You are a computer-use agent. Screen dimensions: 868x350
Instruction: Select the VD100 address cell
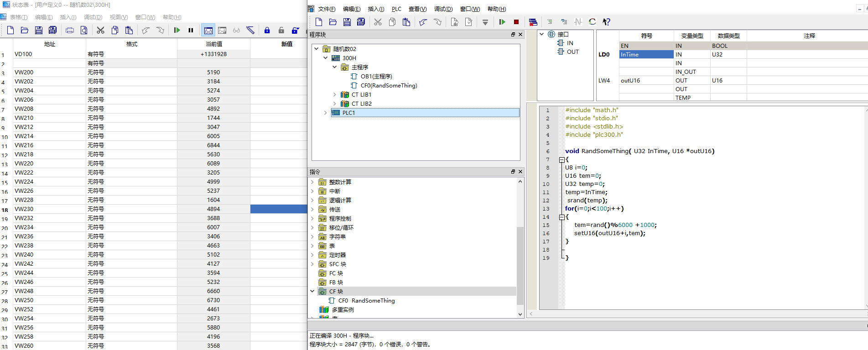click(x=49, y=54)
